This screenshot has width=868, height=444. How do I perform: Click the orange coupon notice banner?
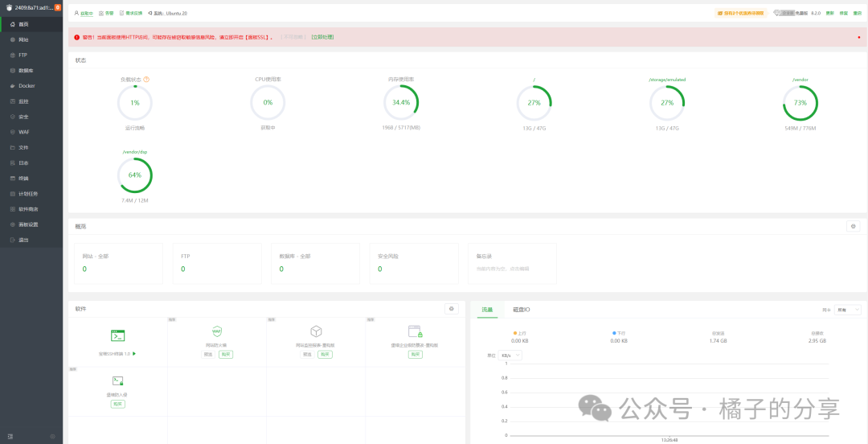point(741,12)
